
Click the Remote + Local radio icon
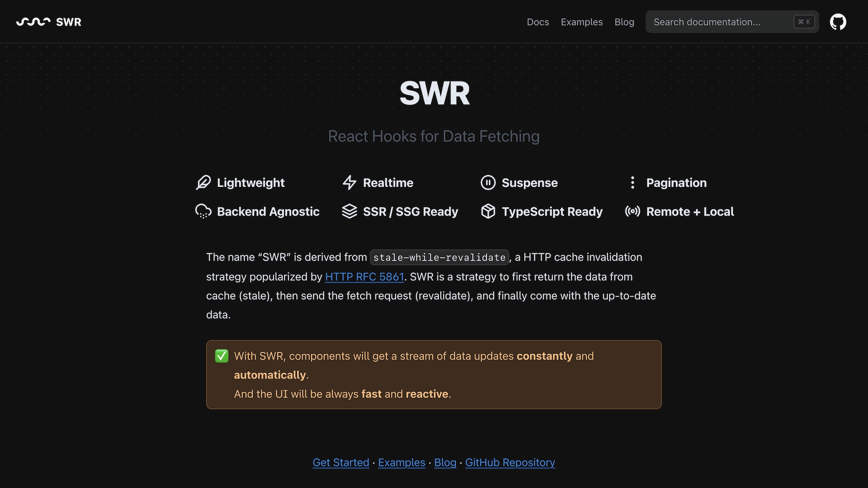click(x=632, y=211)
